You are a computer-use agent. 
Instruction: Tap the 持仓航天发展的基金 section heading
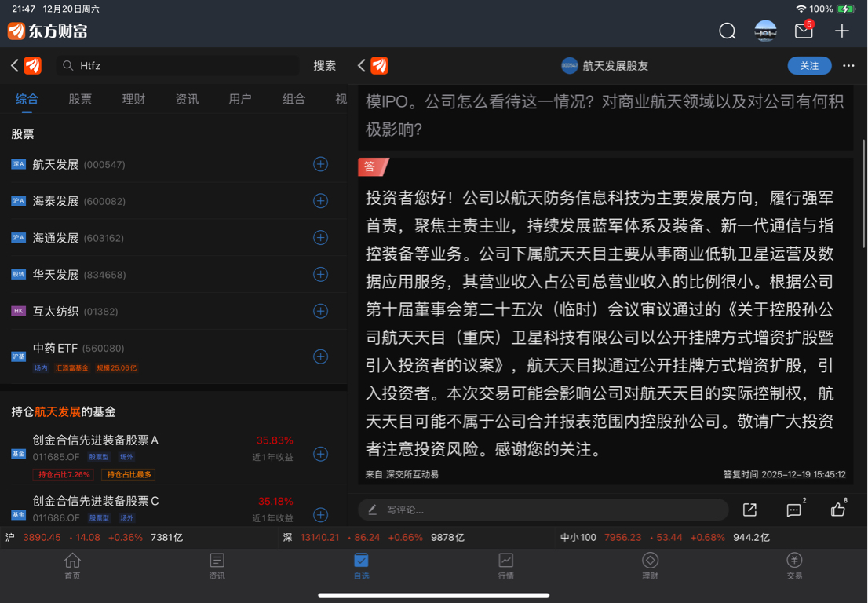point(64,412)
